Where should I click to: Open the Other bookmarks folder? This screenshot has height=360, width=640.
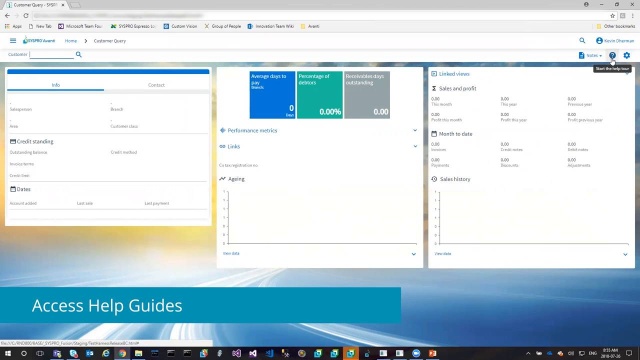(616, 26)
